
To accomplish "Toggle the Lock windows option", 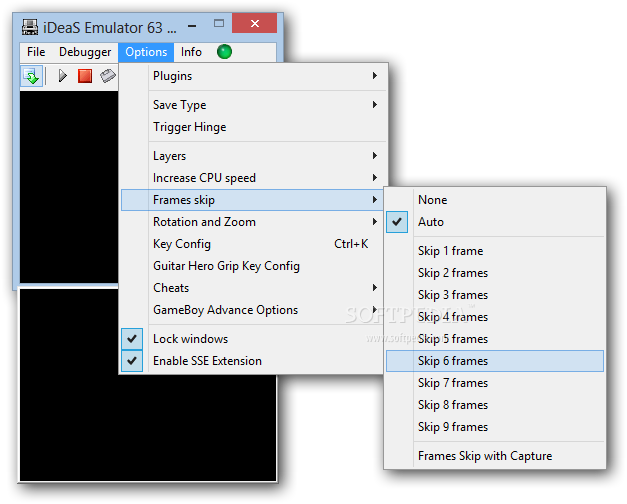I will 253,339.
